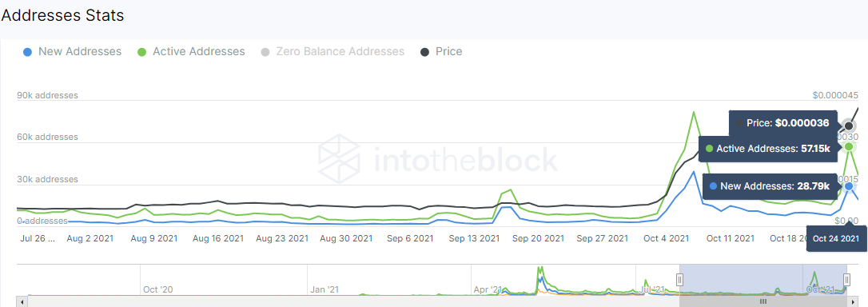Click the blue New Addresses legend dot
Screen dimensions: 868x307
28,52
